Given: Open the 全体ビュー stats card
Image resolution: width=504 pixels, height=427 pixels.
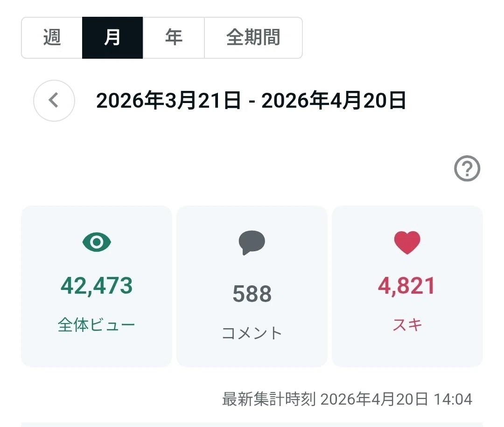Looking at the screenshot, I should coord(97,286).
